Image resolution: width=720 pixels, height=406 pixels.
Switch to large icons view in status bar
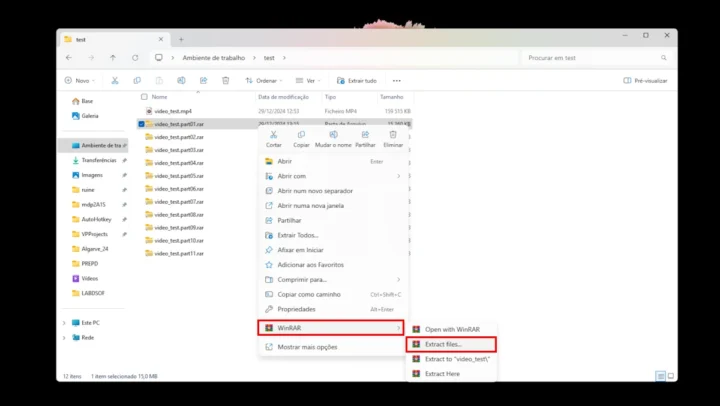click(671, 376)
